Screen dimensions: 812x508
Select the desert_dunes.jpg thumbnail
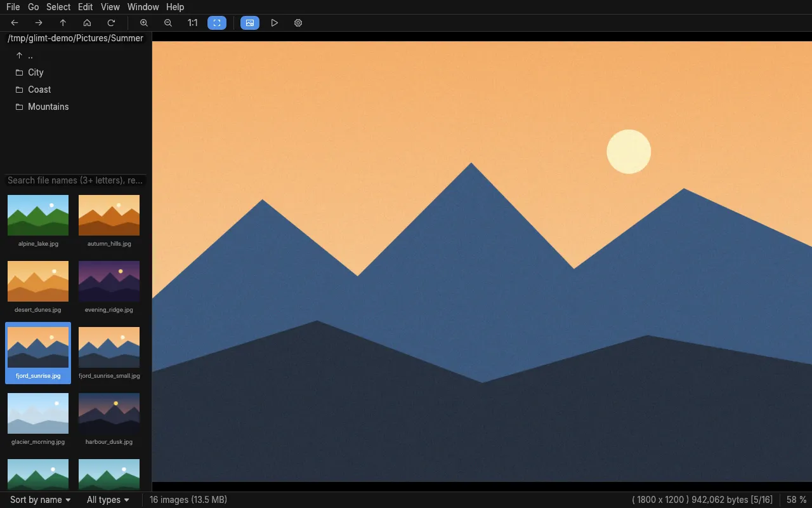tap(38, 287)
